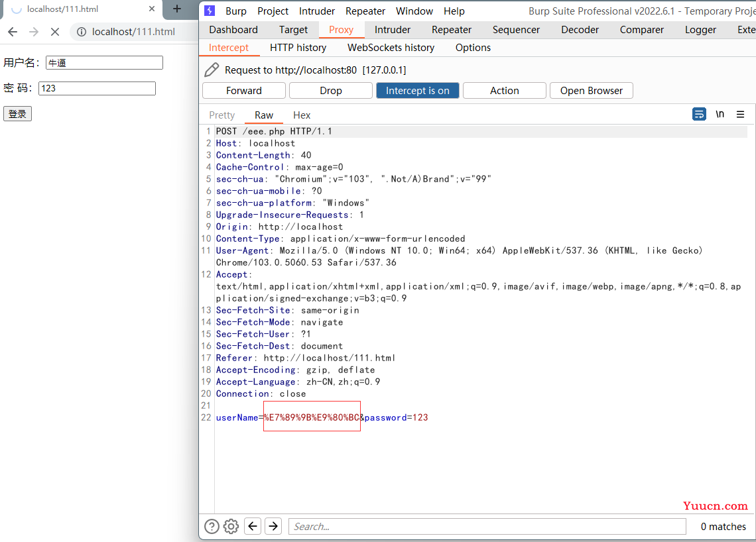Go to next search match arrow
Viewport: 756px width, 542px height.
273,526
